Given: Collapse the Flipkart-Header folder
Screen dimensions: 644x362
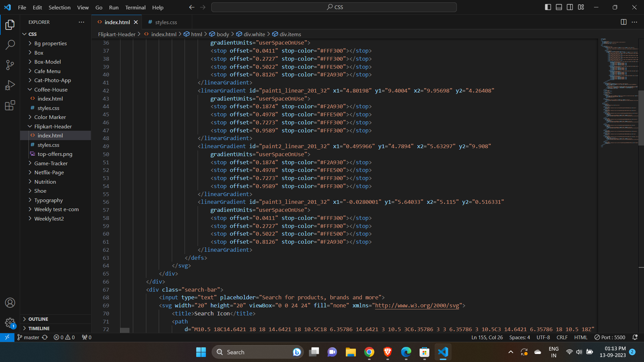Looking at the screenshot, I should coord(53,126).
